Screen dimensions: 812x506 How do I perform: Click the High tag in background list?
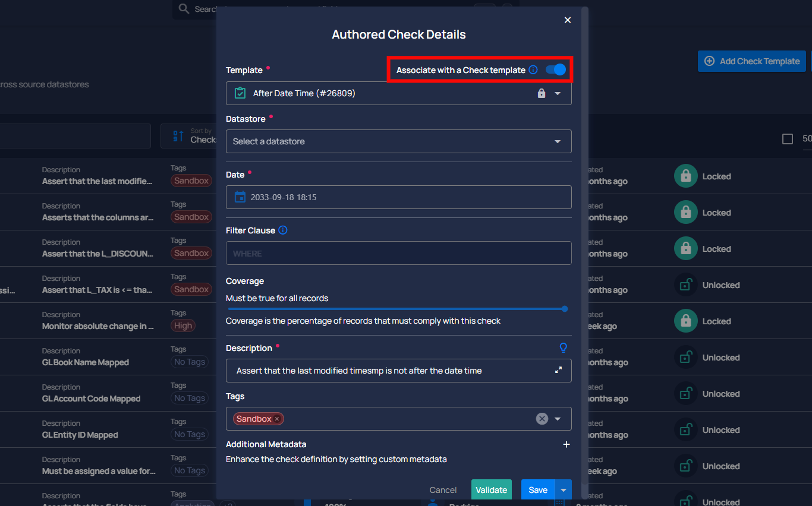click(x=183, y=325)
